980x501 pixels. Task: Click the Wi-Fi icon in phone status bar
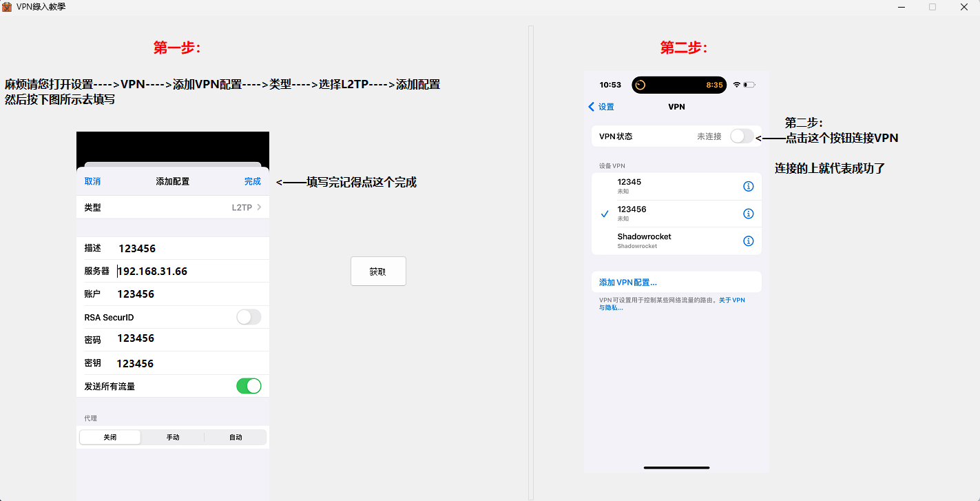pos(737,85)
